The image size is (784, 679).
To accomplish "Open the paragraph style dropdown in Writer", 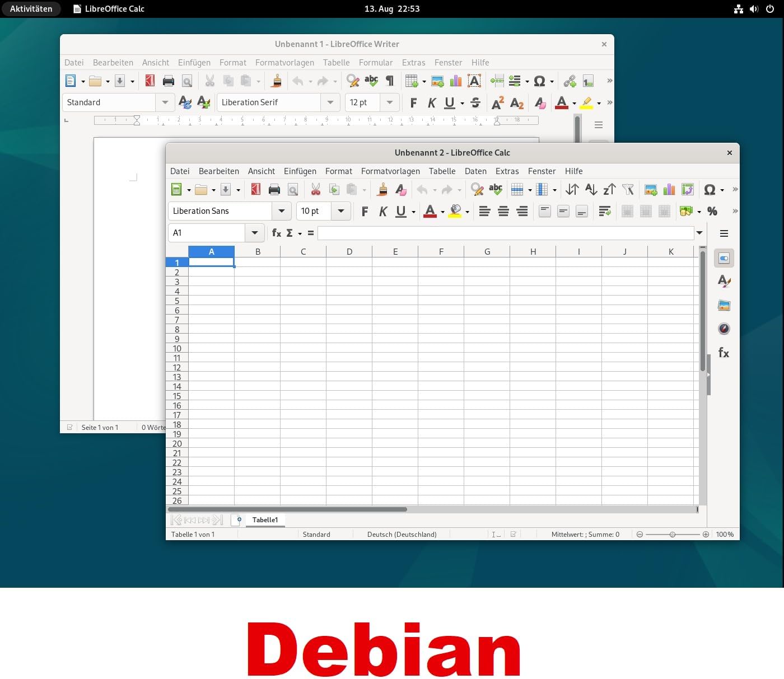I will point(165,102).
